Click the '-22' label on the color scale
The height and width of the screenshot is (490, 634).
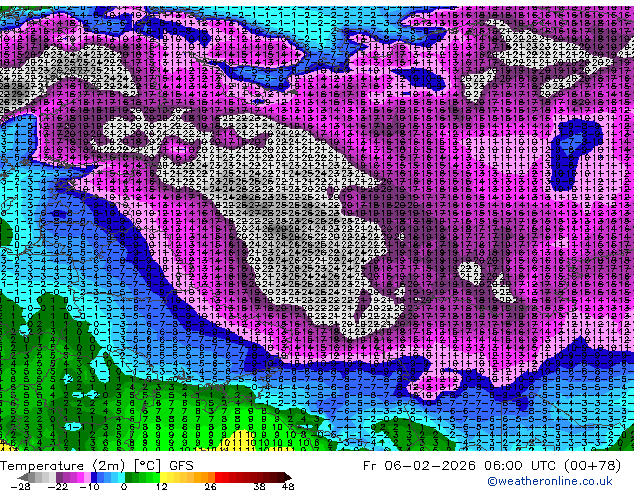57,486
